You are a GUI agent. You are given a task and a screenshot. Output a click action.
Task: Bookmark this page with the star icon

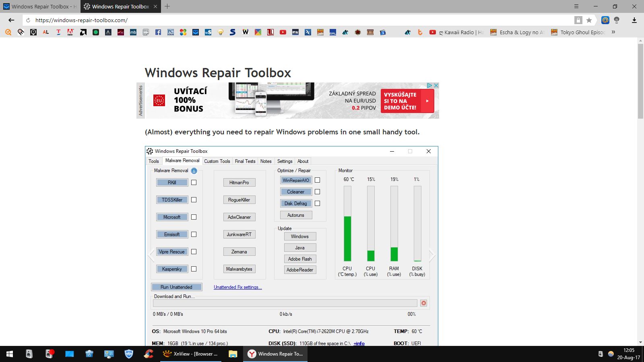pos(589,20)
